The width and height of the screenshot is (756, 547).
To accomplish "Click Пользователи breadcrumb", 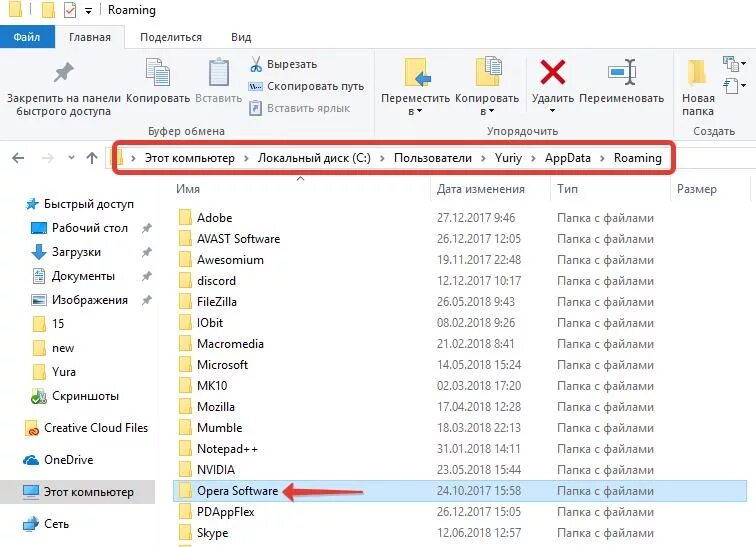I will [432, 158].
